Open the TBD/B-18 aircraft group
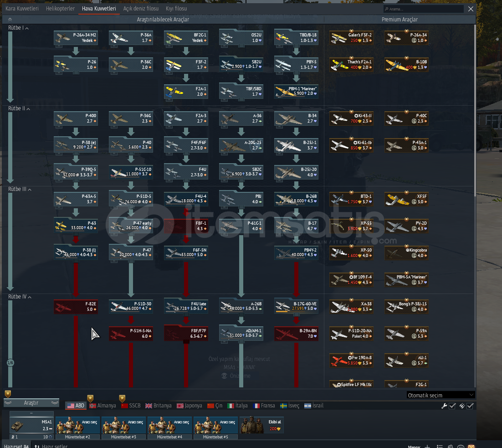 pyautogui.click(x=296, y=38)
